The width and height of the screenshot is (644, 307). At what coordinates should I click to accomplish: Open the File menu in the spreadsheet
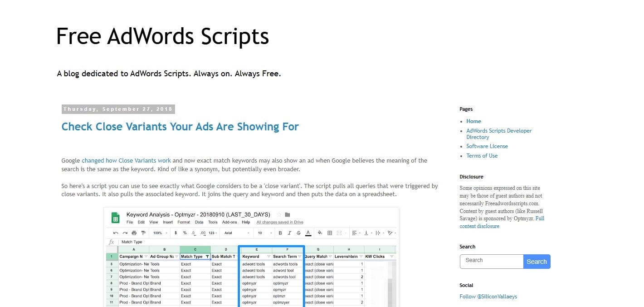(130, 222)
